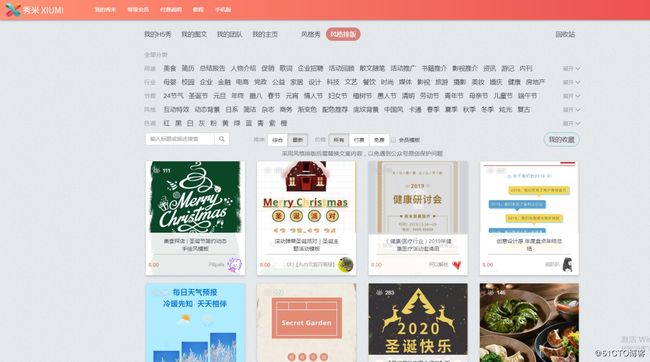Screen dimensions: 650x362
Task: Choose the 简历 usage category
Action: pos(188,68)
